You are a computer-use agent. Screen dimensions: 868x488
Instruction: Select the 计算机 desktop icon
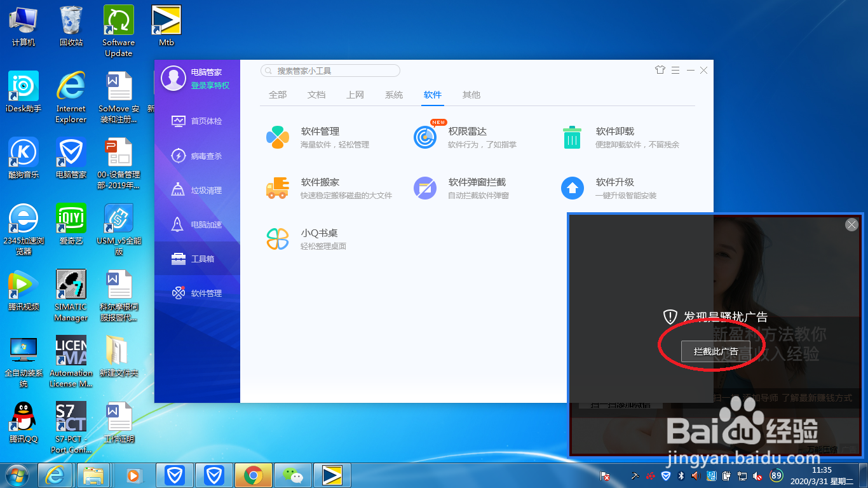(x=24, y=27)
